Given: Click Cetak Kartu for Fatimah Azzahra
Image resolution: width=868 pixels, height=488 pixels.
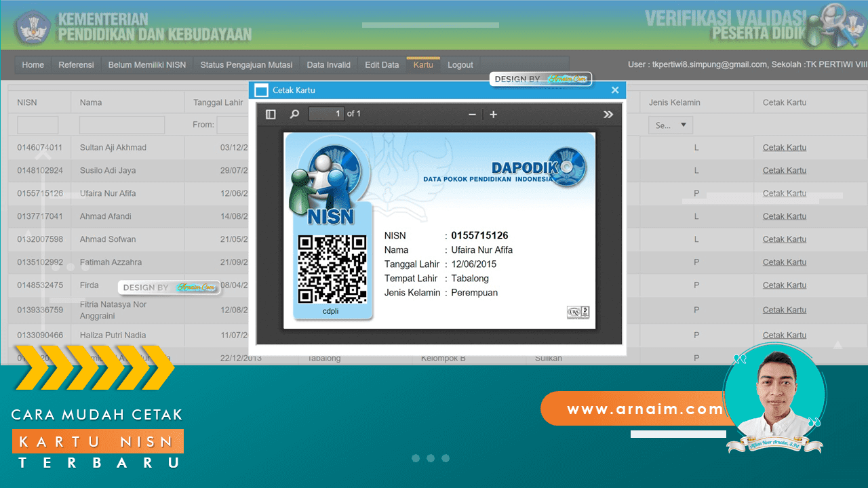Looking at the screenshot, I should tap(784, 262).
